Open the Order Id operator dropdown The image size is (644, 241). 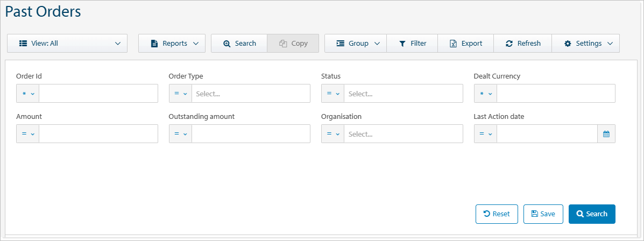coord(28,94)
